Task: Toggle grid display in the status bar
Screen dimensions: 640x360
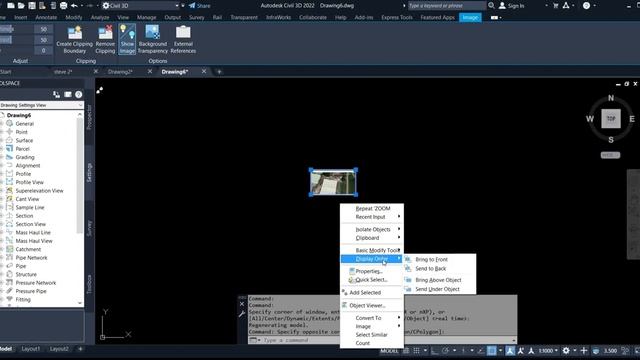Action: (x=406, y=351)
